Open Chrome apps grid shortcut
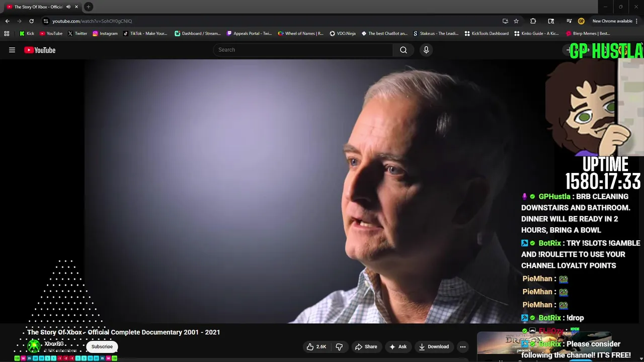 (7, 34)
